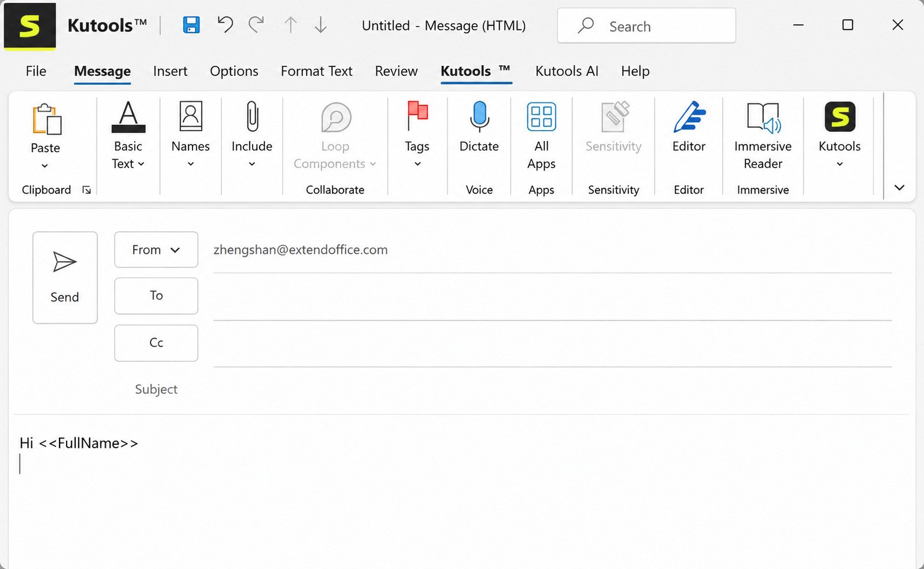924x569 pixels.
Task: Click the Kutools S logo in title bar
Action: pos(29,26)
